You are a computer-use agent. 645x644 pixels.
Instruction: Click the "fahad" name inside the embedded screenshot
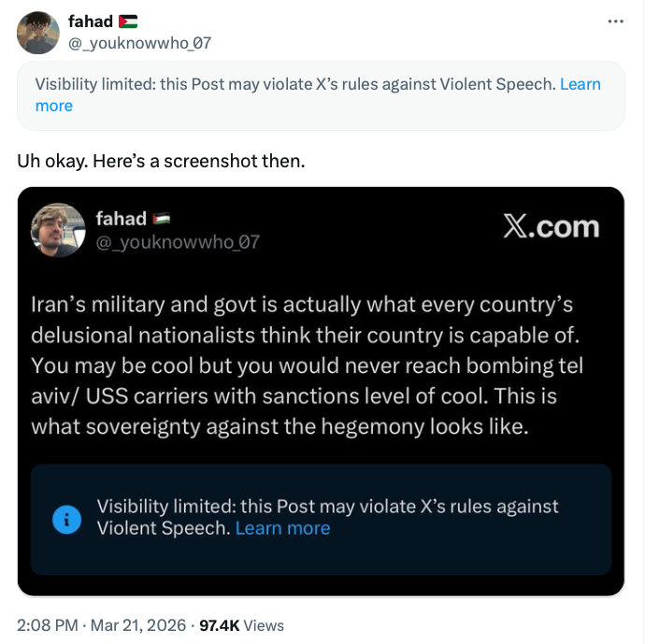click(121, 219)
